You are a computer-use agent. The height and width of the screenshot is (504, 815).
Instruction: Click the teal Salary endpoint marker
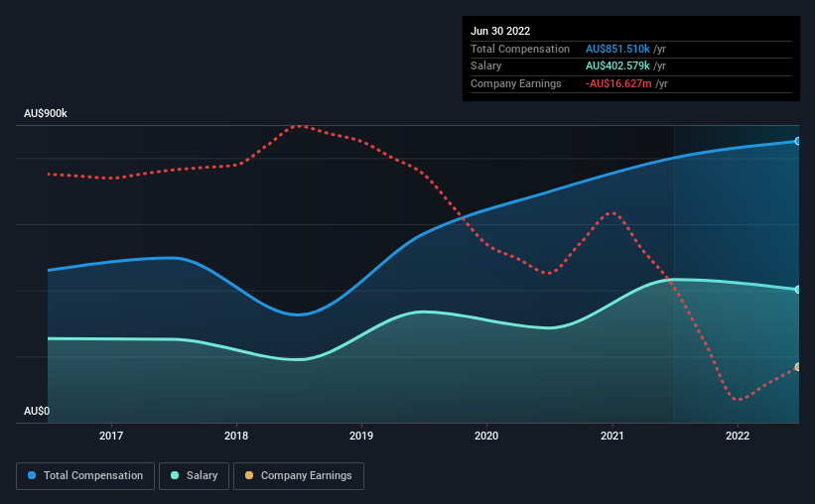point(797,290)
